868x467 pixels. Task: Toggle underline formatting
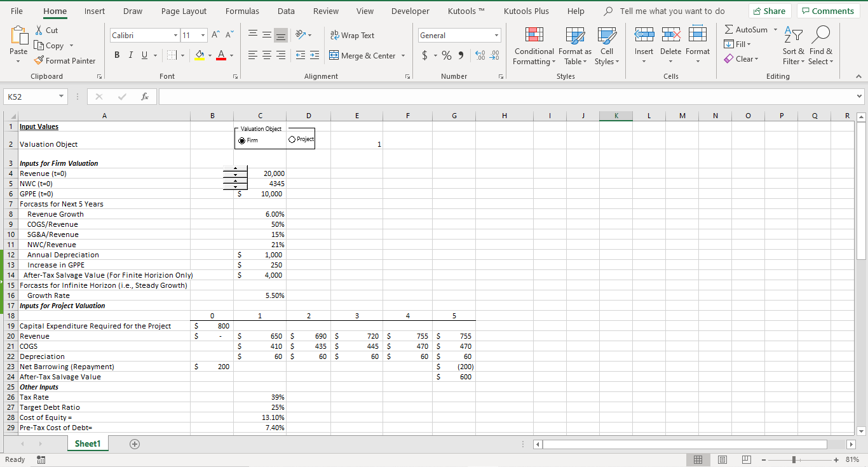click(146, 56)
